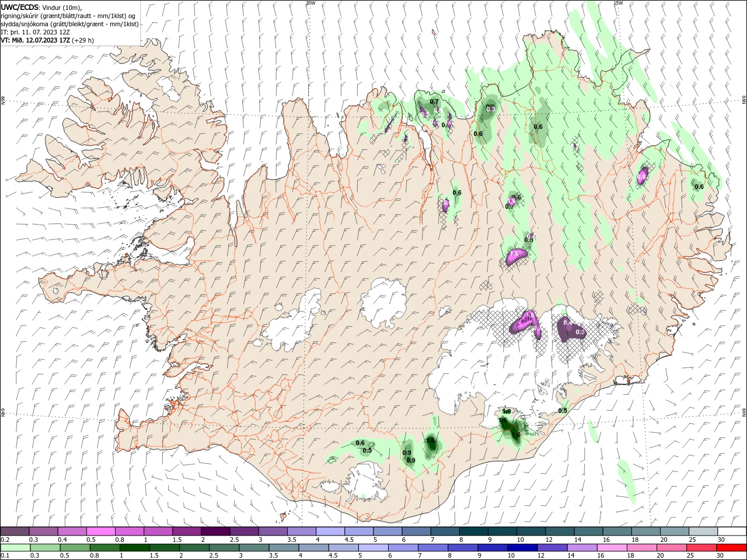The width and height of the screenshot is (747, 560).
Task: Click the white 30 mm snow-scale swatch
Action: click(x=731, y=531)
